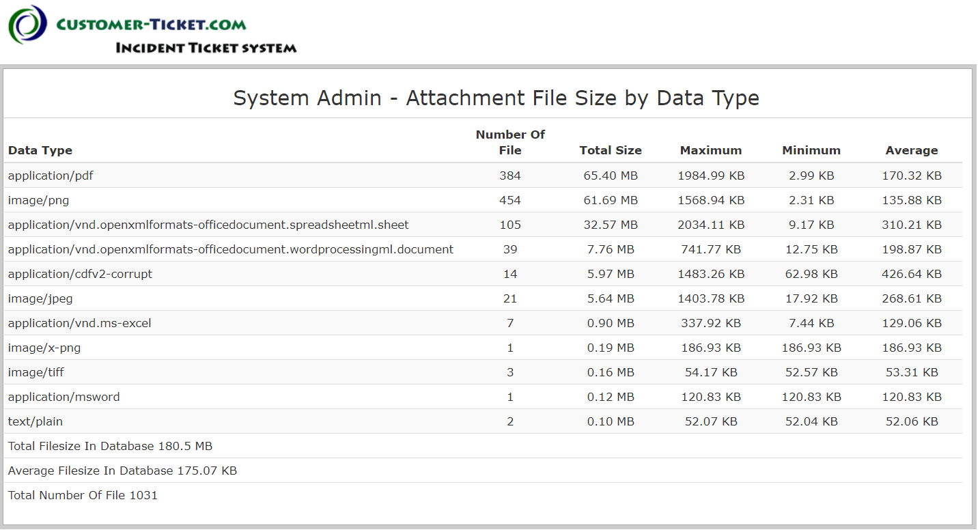This screenshot has width=980, height=532.
Task: Click the Incident Ticket System tagline
Action: click(206, 48)
